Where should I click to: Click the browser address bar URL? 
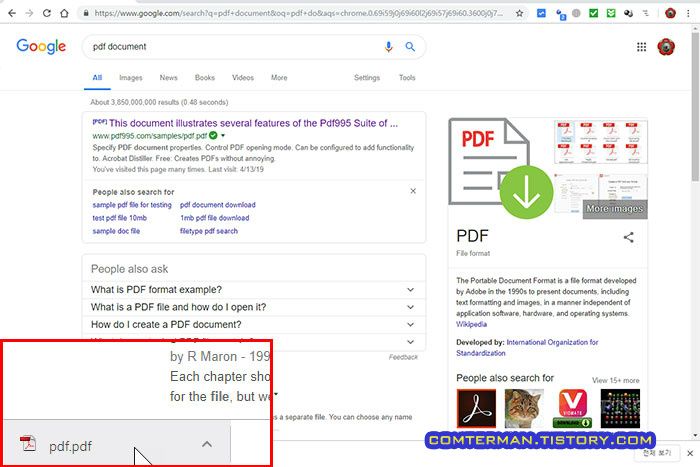pyautogui.click(x=298, y=13)
